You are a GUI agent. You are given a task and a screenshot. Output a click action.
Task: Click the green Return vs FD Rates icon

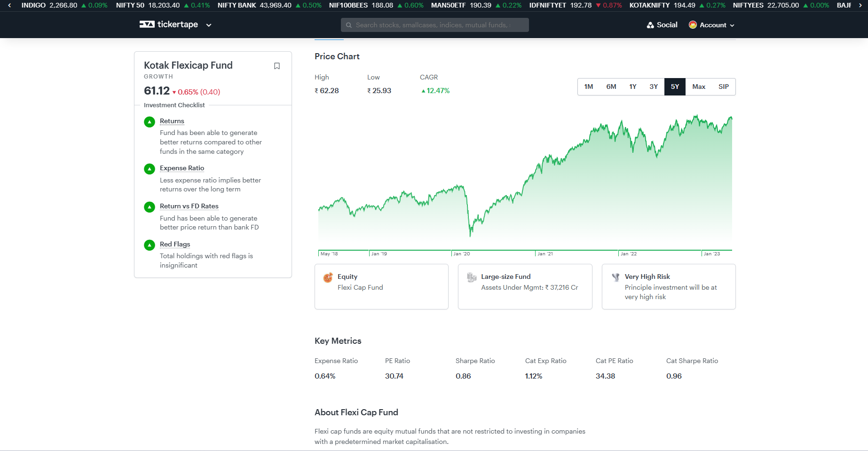coord(150,207)
